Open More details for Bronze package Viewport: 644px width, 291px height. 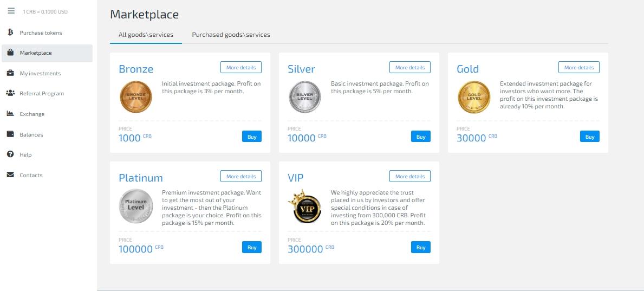(241, 67)
